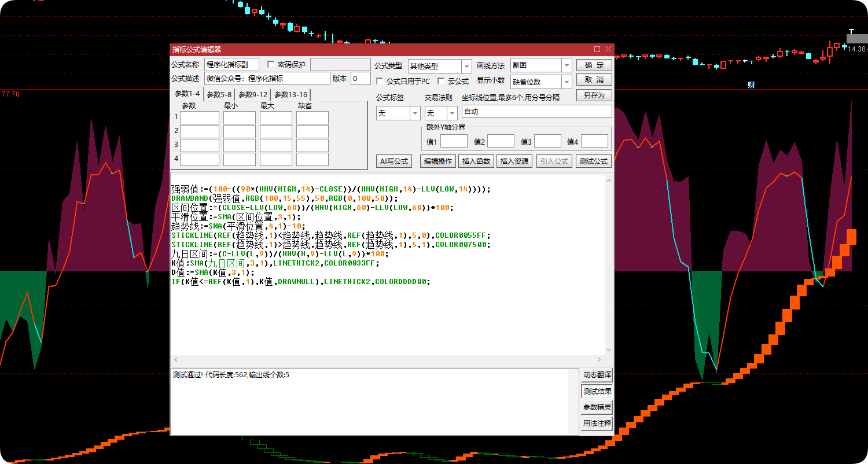Click the 插入函数 button
This screenshot has height=464, width=868.
[x=476, y=161]
